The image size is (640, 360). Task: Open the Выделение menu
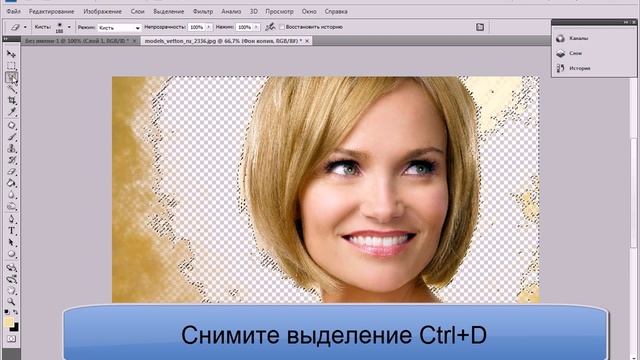[169, 11]
